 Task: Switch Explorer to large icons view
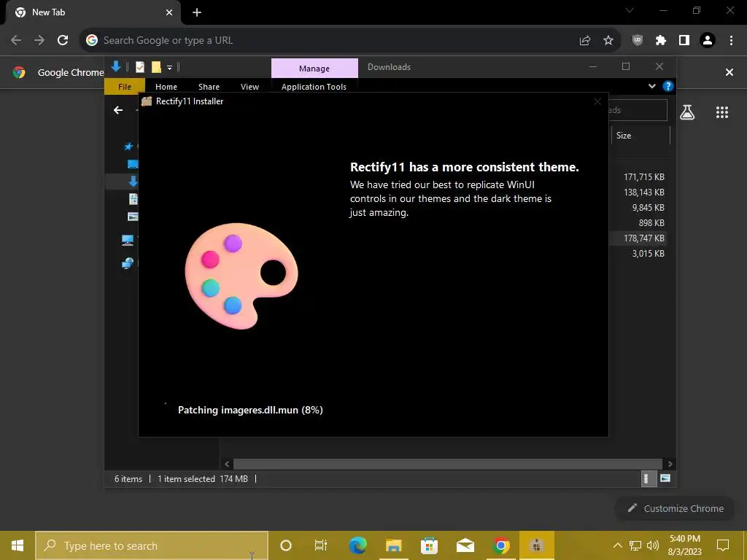point(665,478)
